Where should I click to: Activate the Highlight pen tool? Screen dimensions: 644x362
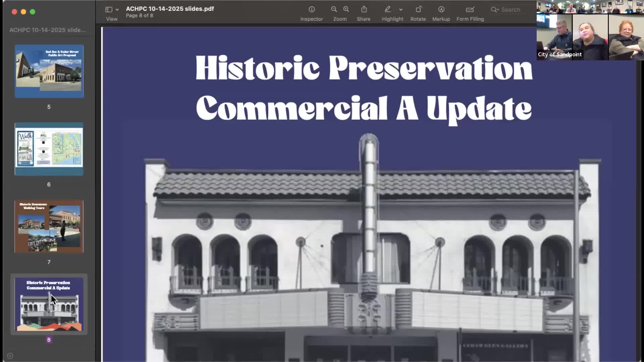click(388, 9)
